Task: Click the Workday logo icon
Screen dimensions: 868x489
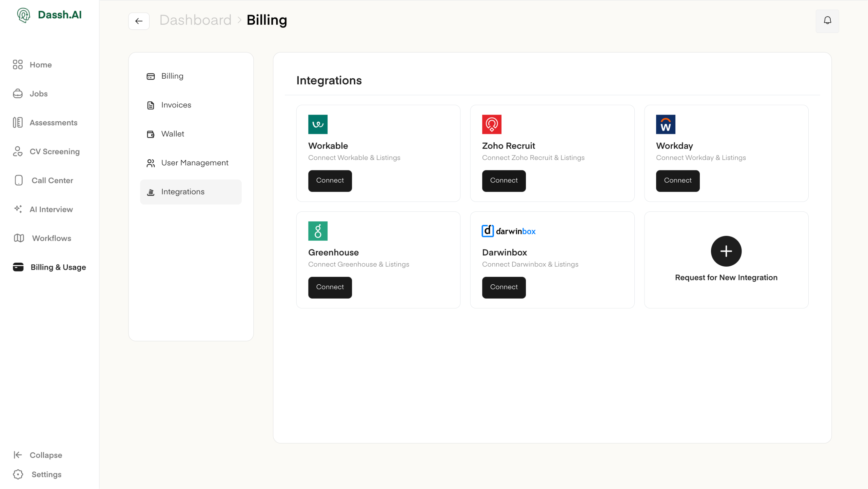Action: point(665,124)
